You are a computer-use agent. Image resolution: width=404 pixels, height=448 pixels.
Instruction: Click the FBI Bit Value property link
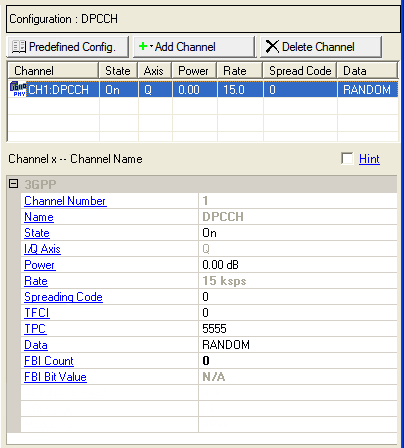pos(55,377)
